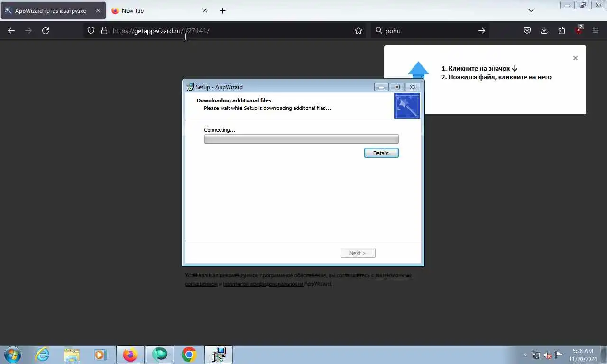Click the search magnifier icon
This screenshot has width=607, height=364.
click(x=378, y=30)
